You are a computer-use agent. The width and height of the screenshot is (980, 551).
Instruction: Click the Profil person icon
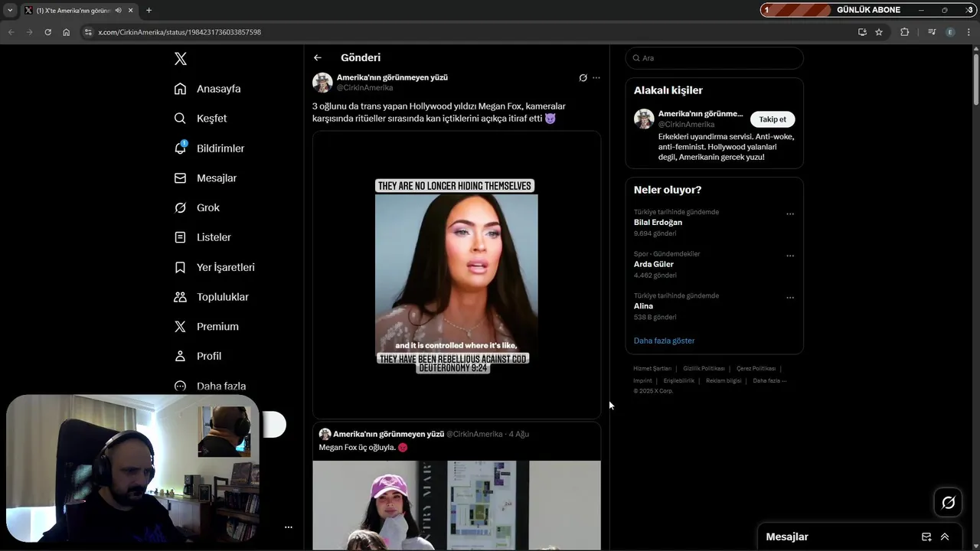coord(180,357)
